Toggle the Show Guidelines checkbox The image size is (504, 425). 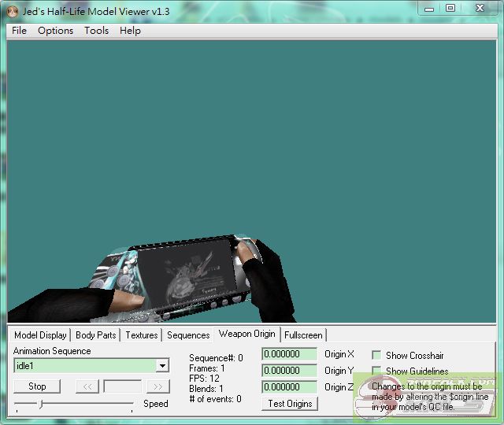pos(376,371)
